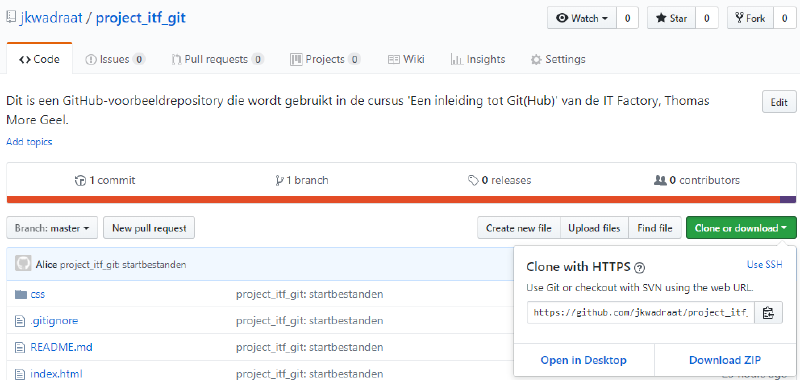800x380 pixels.
Task: Click the css folder icon
Action: (x=20, y=294)
